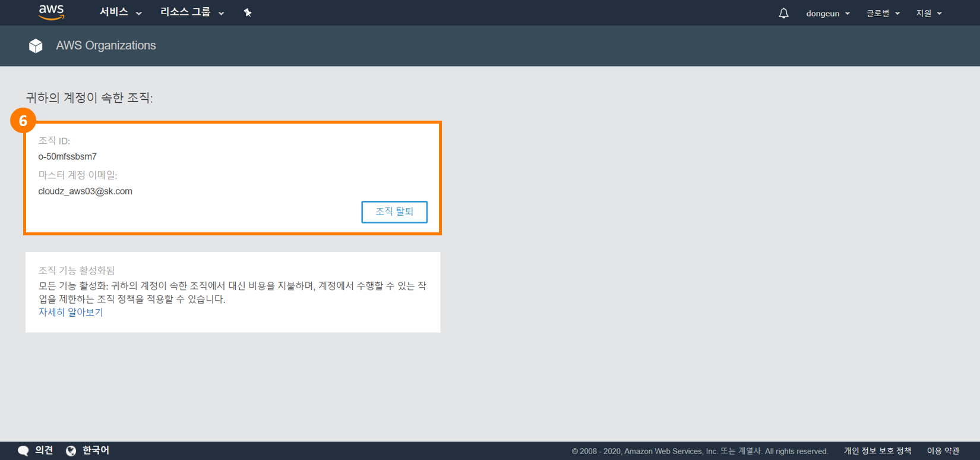
Task: Open the 지원 support dropdown
Action: [x=929, y=13]
